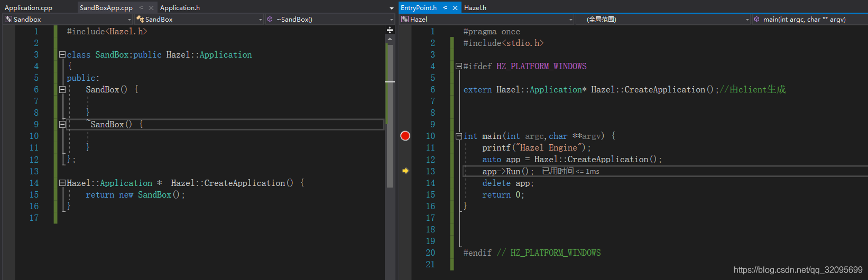Click 'auto app' declaration on line 12
This screenshot has height=280, width=868.
pyautogui.click(x=501, y=159)
